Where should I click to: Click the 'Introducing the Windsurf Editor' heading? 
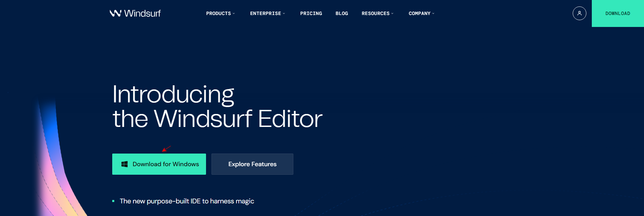(x=217, y=106)
